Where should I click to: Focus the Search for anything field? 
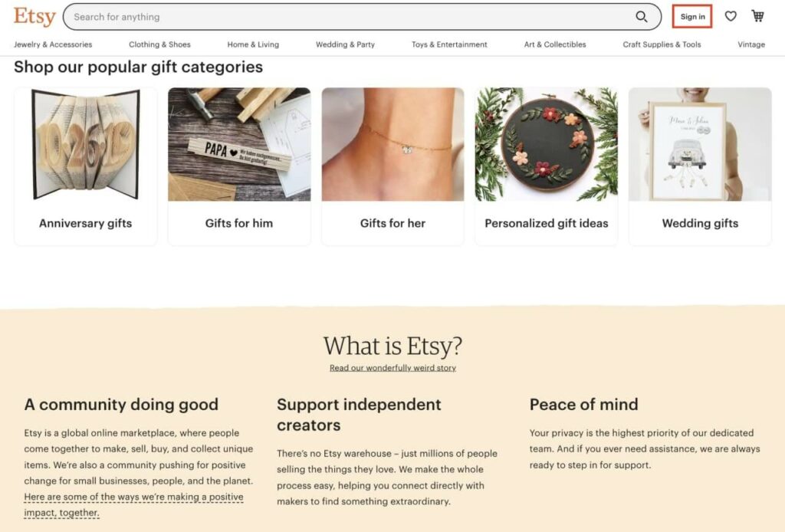[x=362, y=17]
